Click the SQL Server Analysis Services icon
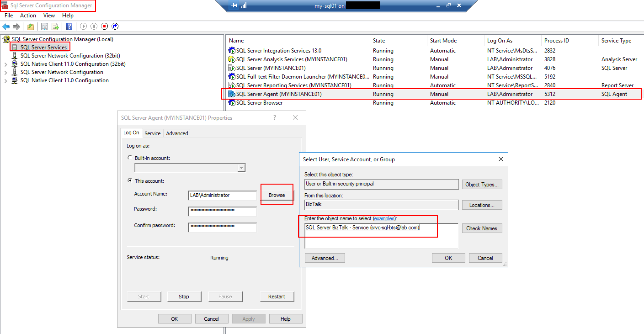644x334 pixels. coord(232,59)
